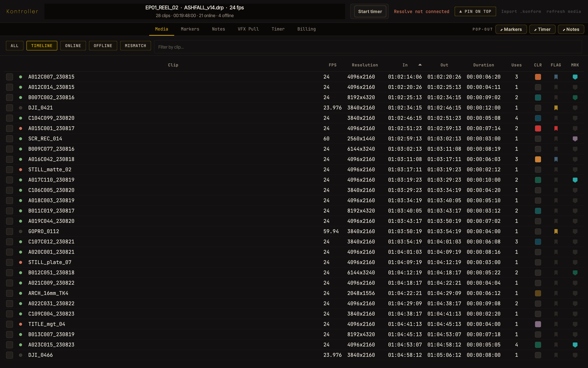
Task: Sort by the Resolution column header
Action: click(365, 65)
